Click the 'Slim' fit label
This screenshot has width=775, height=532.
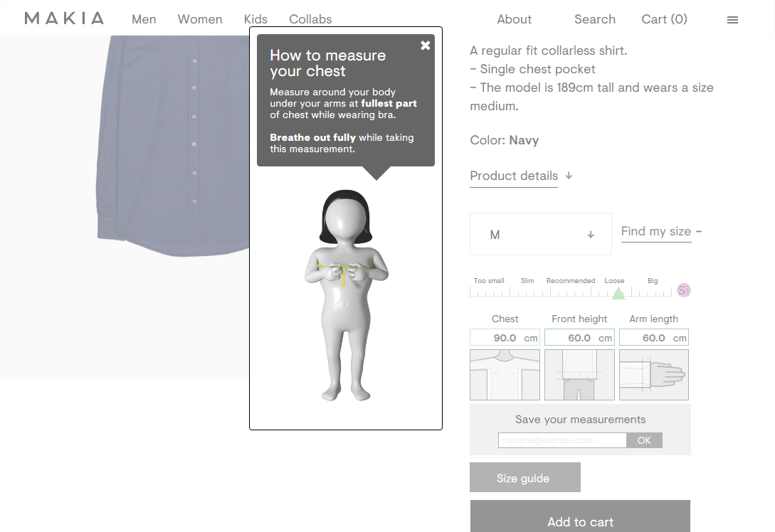(527, 280)
